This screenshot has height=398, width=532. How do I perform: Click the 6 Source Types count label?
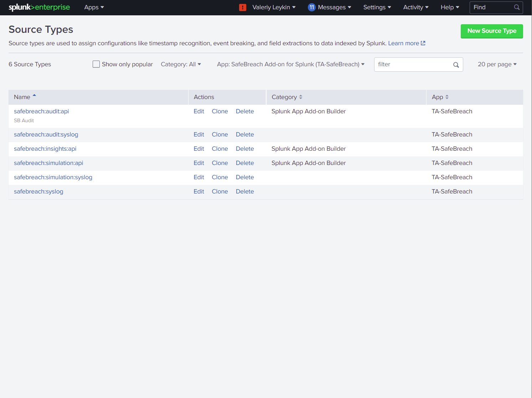coord(30,64)
